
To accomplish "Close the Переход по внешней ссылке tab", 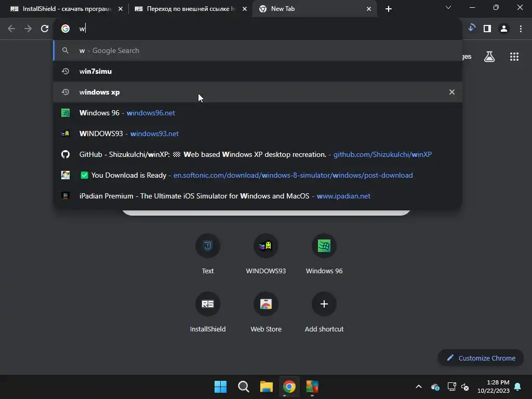I will (245, 9).
